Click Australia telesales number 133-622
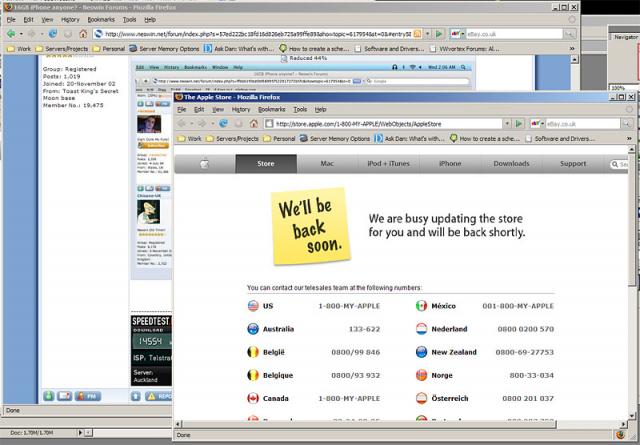 364,329
